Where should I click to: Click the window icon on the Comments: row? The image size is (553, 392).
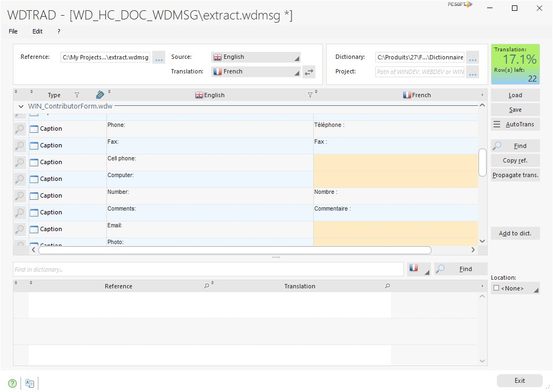[34, 213]
